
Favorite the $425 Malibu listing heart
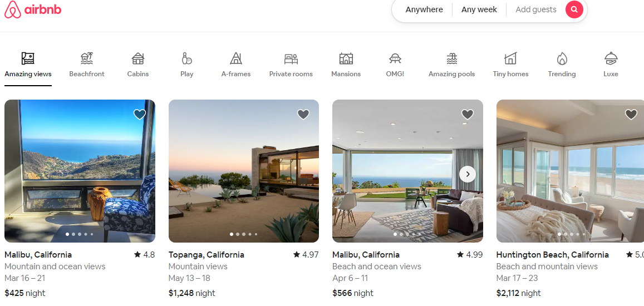[140, 114]
